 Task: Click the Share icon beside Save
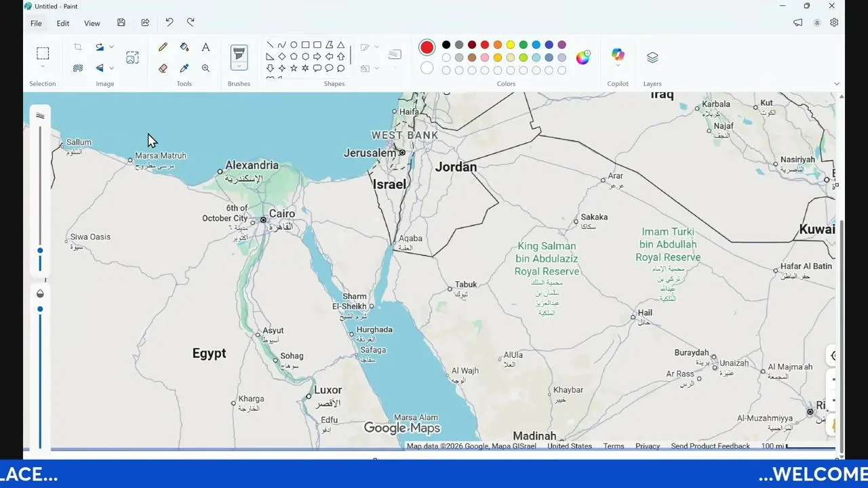click(145, 22)
